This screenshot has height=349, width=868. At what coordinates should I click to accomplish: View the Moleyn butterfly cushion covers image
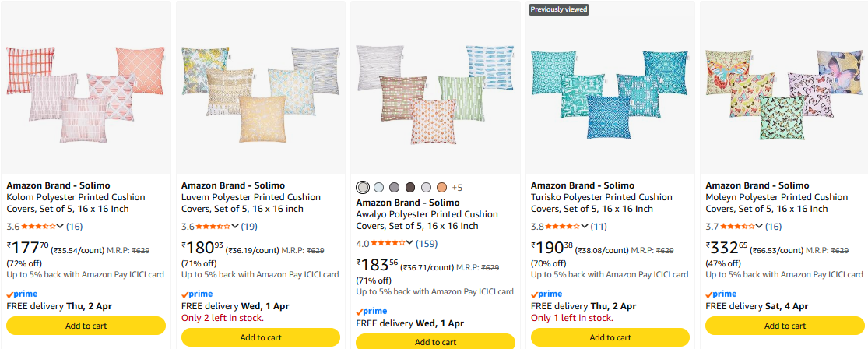(x=784, y=87)
